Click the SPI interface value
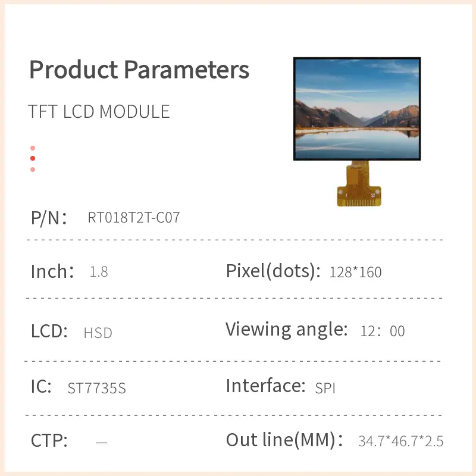This screenshot has height=476, width=476. [x=325, y=389]
